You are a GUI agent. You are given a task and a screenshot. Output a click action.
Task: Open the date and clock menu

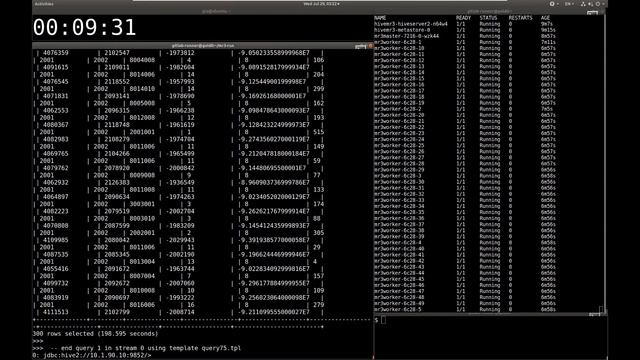[x=321, y=4]
